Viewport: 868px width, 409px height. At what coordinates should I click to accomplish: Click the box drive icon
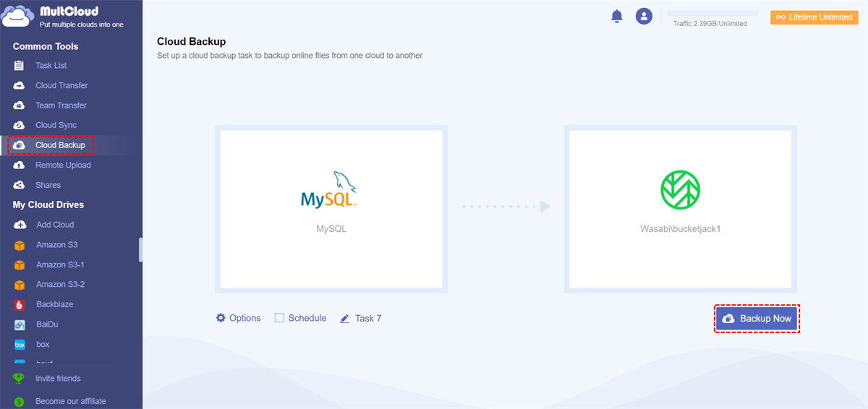click(20, 345)
